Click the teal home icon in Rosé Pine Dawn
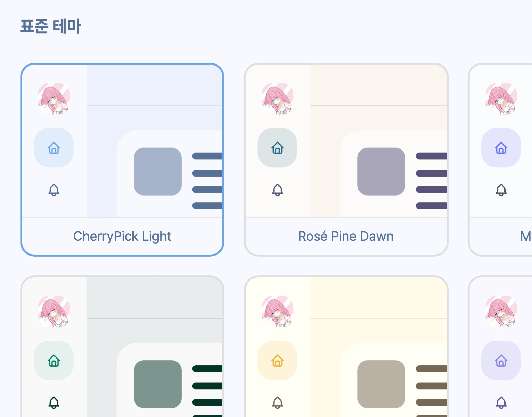This screenshot has height=417, width=532. [277, 148]
